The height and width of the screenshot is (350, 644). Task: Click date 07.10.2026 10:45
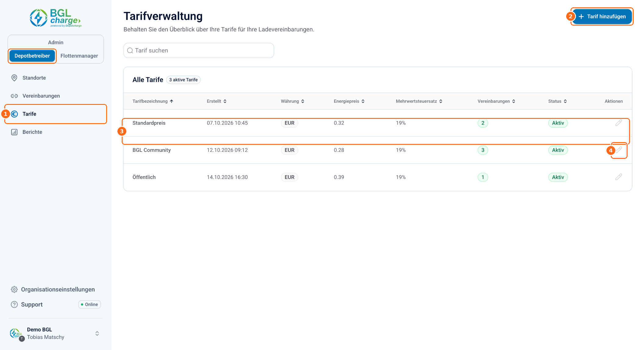[227, 123]
